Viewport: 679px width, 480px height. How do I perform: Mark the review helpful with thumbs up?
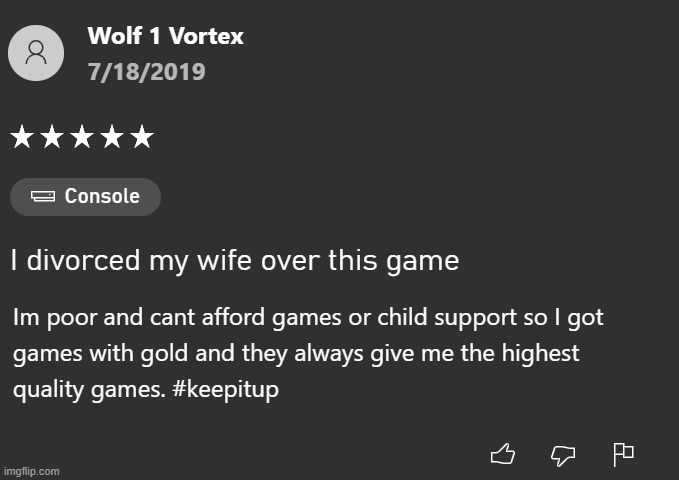pos(503,455)
